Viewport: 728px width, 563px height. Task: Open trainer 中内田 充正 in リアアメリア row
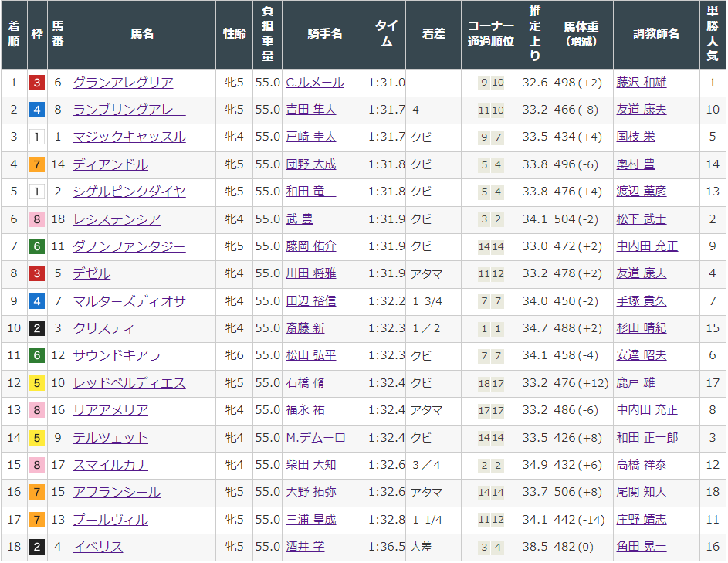[647, 410]
